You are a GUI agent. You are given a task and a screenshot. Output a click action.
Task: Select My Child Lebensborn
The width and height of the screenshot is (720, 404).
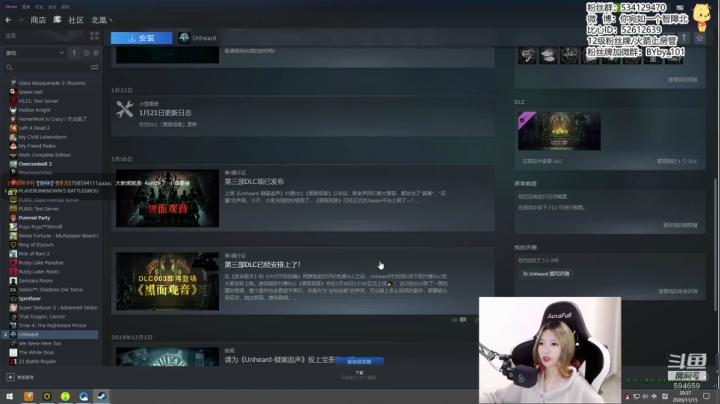tap(42, 137)
